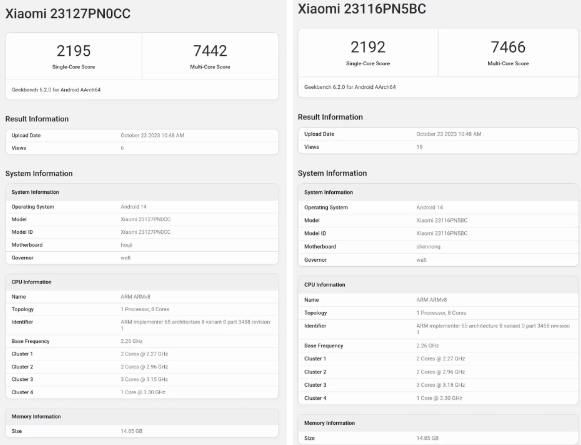Click Geekbench 6.2.0 text in left panel
Viewport: 581px width, 445px height.
pos(56,90)
